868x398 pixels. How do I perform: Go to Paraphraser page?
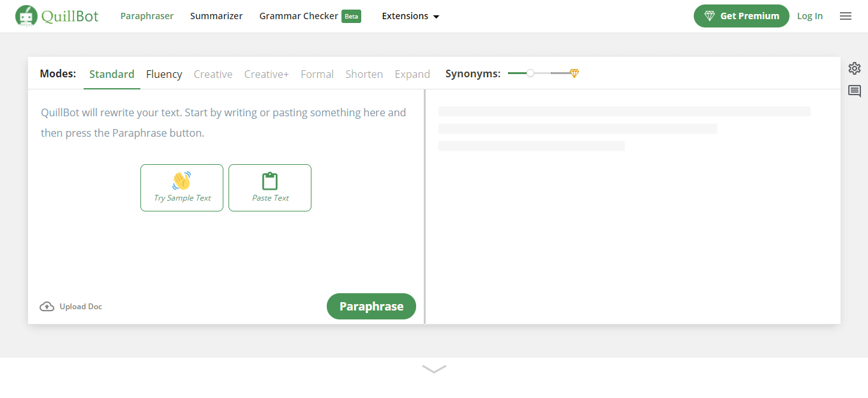tap(147, 16)
